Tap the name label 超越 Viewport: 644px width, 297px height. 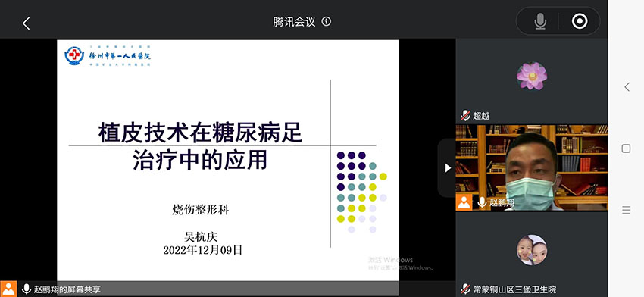point(481,116)
